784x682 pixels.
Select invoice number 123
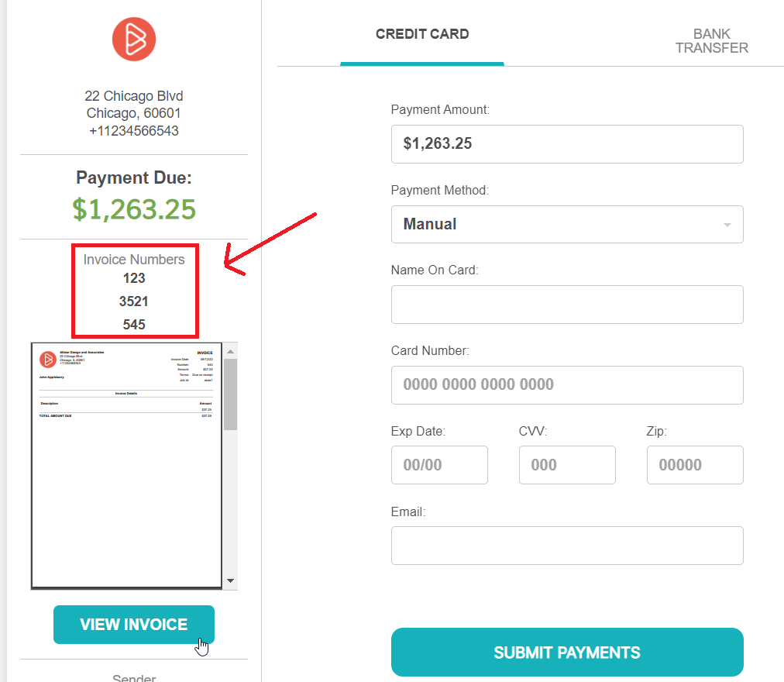click(135, 279)
